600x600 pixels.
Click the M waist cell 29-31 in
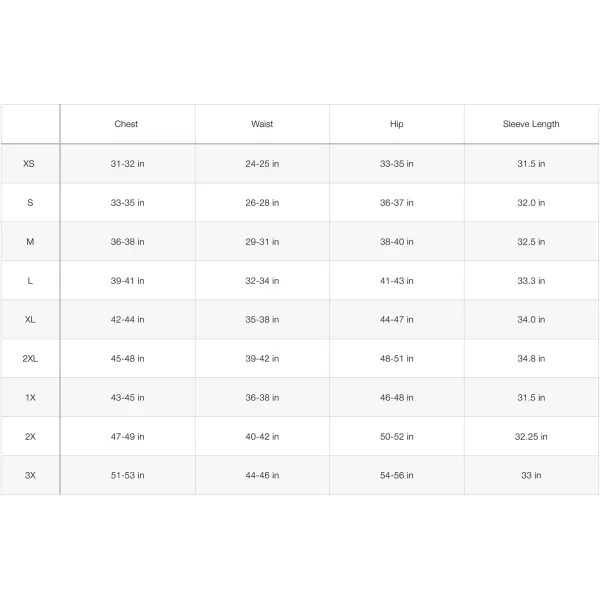pos(262,241)
